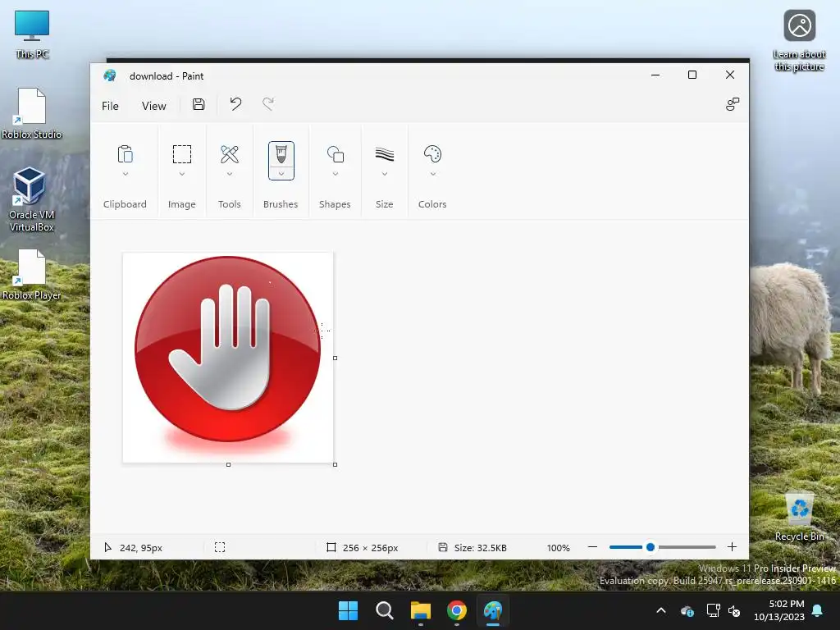The image size is (840, 630).
Task: Open the notification bell in taskbar
Action: [x=818, y=610]
